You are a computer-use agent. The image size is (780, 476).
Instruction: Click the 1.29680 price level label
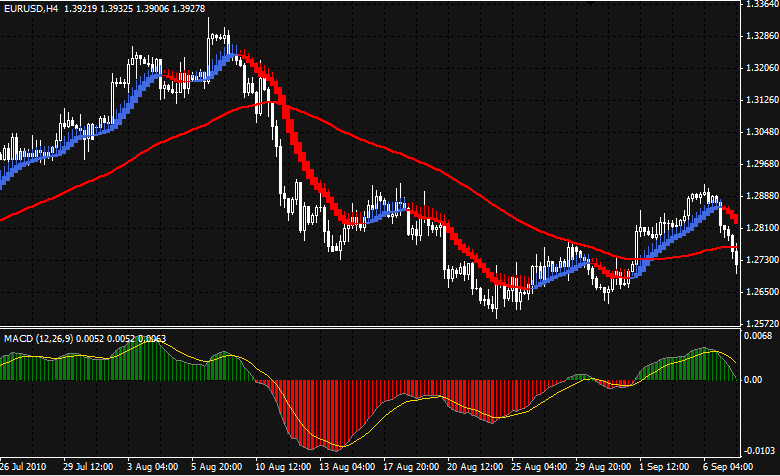(x=762, y=164)
